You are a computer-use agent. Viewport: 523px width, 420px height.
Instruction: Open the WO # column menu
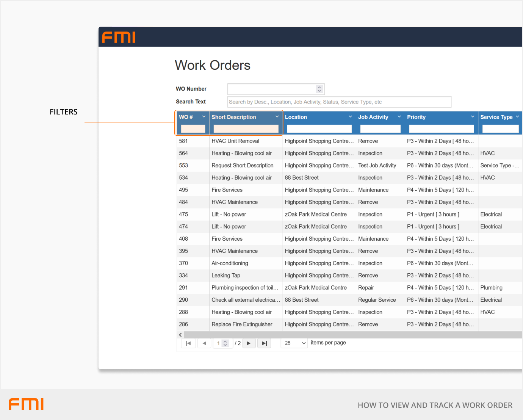click(x=204, y=117)
